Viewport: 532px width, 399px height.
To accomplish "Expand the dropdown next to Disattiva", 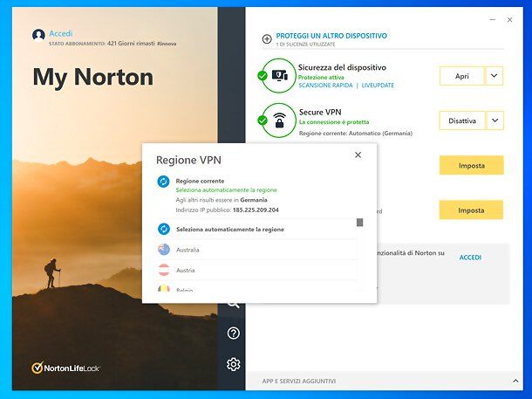I will [x=495, y=120].
